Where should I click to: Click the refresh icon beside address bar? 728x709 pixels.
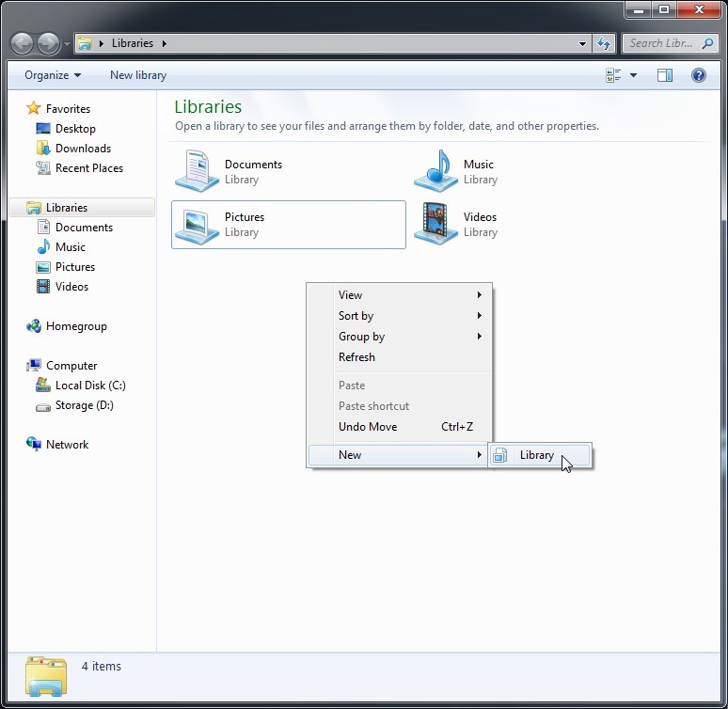click(x=604, y=43)
